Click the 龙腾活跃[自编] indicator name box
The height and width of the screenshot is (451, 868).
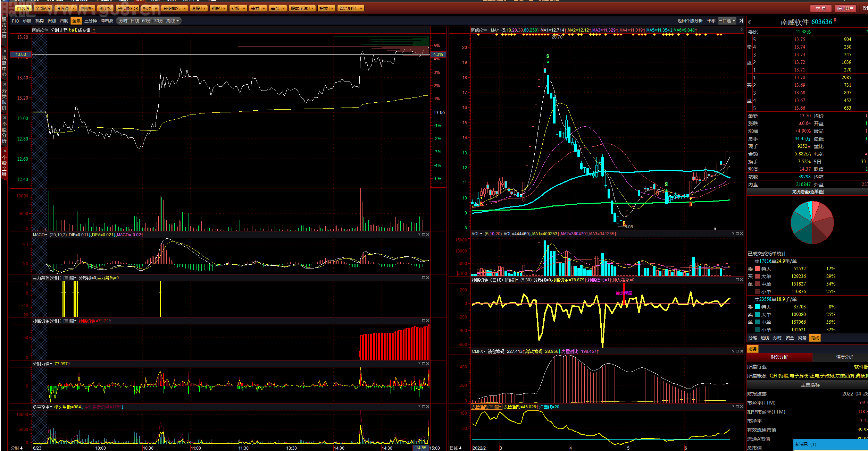coord(486,407)
